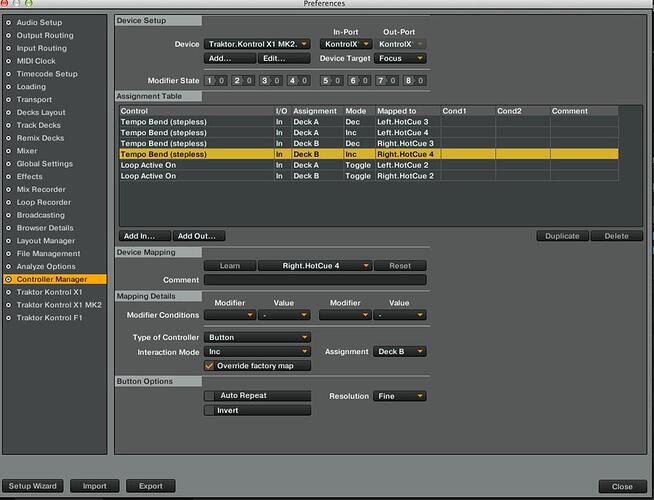Click bullet icon beside Input Routing
Image resolution: width=654 pixels, height=500 pixels.
(8, 48)
